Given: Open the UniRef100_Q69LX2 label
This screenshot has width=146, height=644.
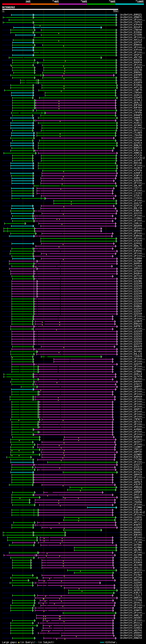Looking at the screenshot, I should [x=131, y=103].
